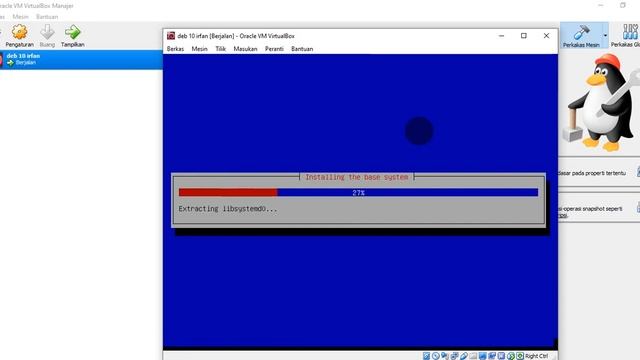Click the keyboard capture indicator icon
Image resolution: width=640 pixels, height=360 pixels.
coord(520,356)
